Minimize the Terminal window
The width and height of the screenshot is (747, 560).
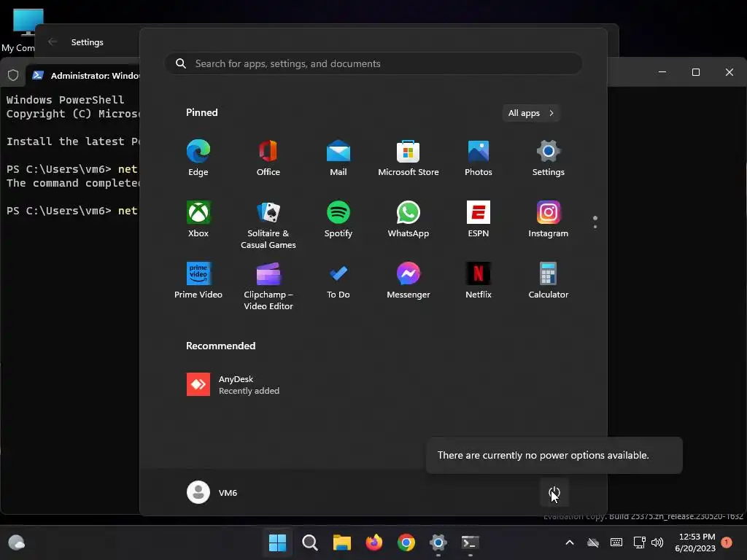pyautogui.click(x=662, y=72)
